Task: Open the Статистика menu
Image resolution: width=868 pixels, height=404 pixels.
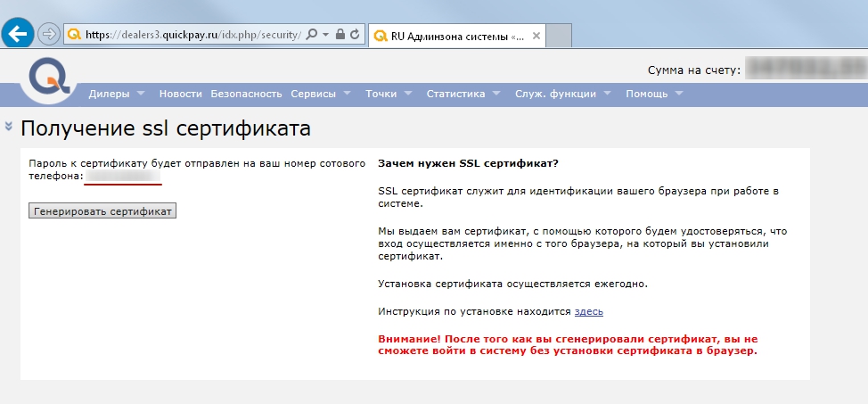Action: point(463,94)
